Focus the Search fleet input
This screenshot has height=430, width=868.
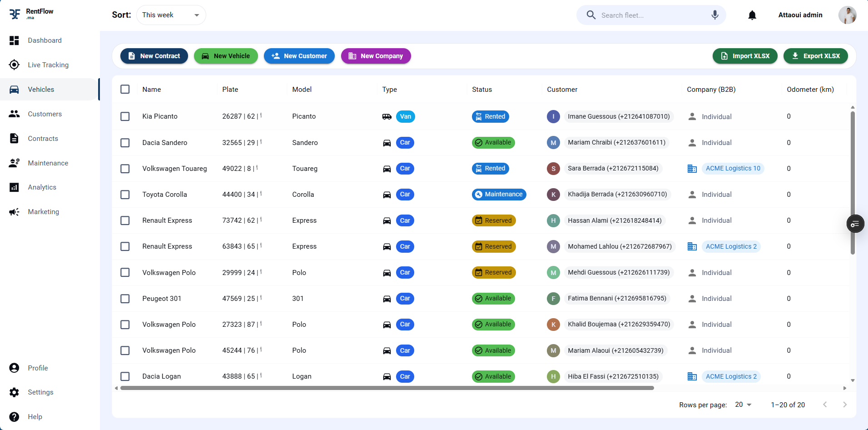click(x=651, y=15)
